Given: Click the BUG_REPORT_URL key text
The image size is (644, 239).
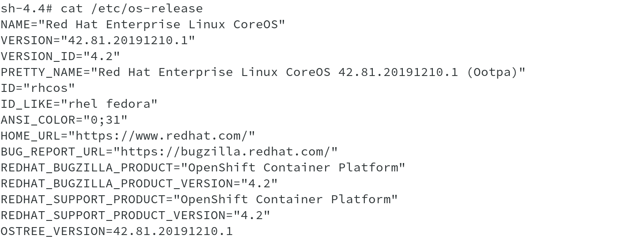Looking at the screenshot, I should tap(53, 152).
